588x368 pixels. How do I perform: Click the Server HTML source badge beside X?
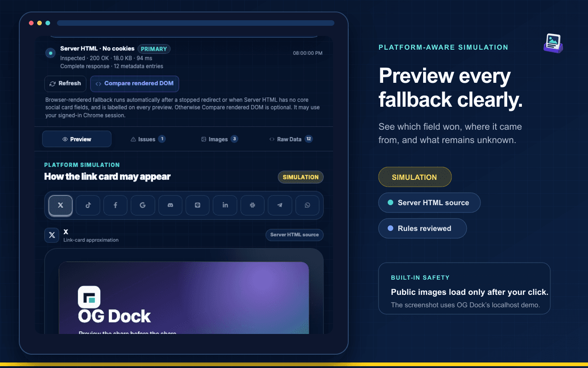[294, 235]
